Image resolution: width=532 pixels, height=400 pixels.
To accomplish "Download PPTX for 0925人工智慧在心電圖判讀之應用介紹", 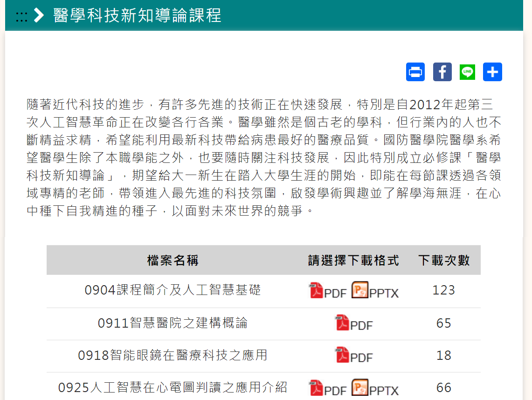I will click(x=375, y=388).
